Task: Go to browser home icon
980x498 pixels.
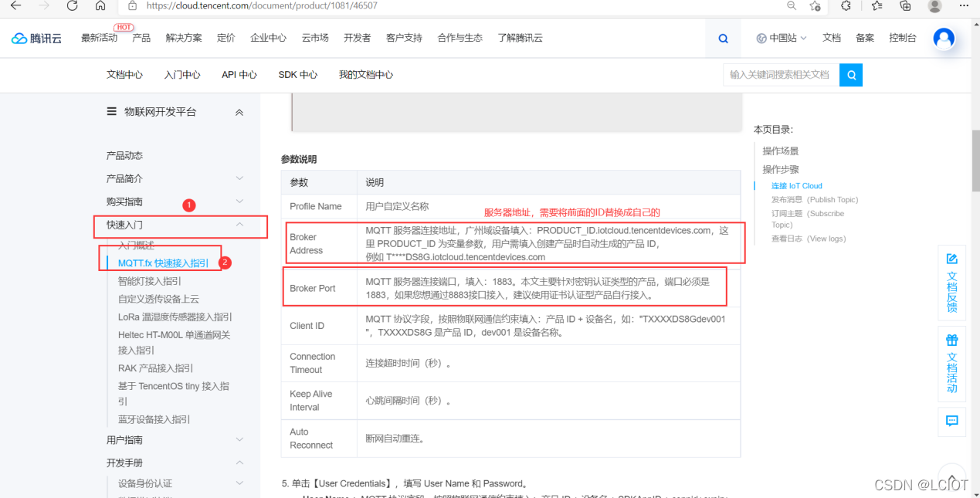Action: click(100, 5)
